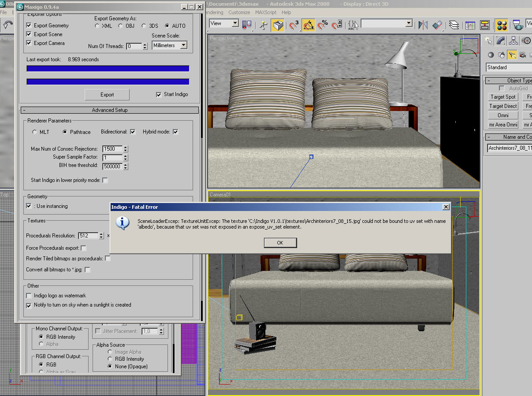
Task: Toggle the 3D Snaps tool
Action: (294, 26)
